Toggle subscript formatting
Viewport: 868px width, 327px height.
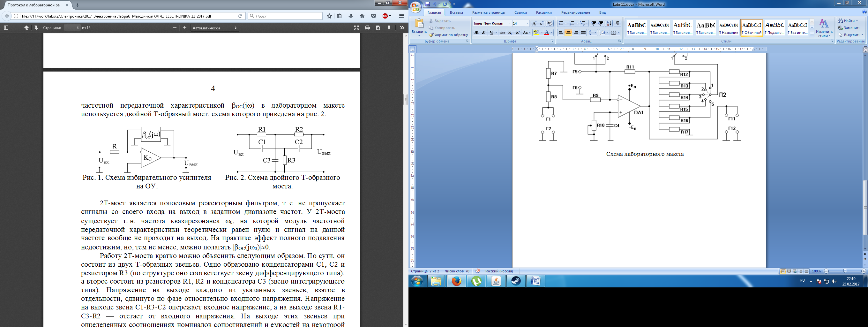point(510,33)
